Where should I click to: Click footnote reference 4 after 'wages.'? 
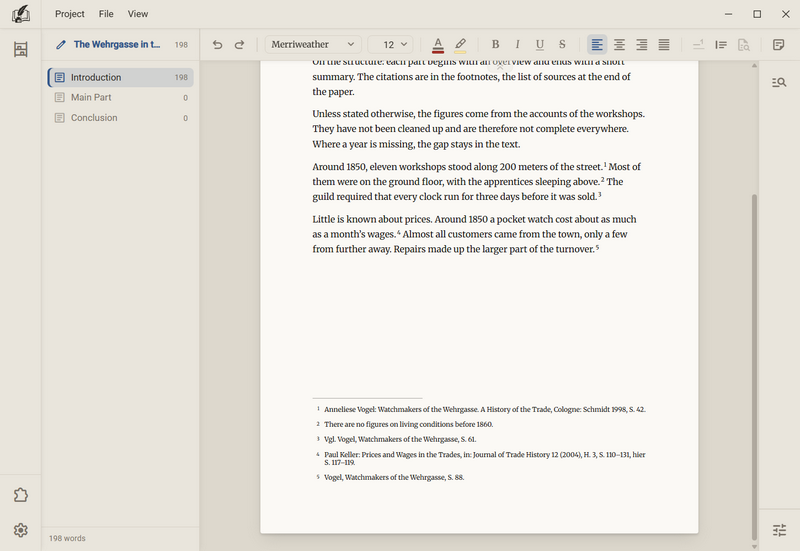398,232
